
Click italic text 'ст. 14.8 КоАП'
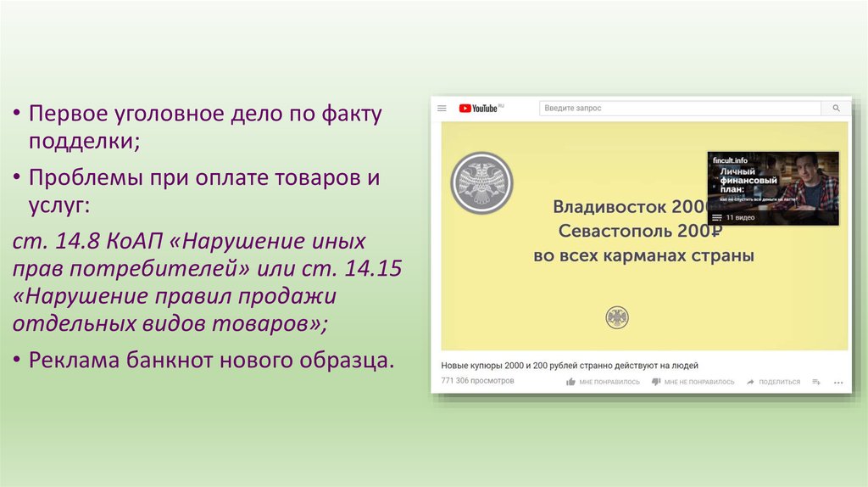coord(87,241)
